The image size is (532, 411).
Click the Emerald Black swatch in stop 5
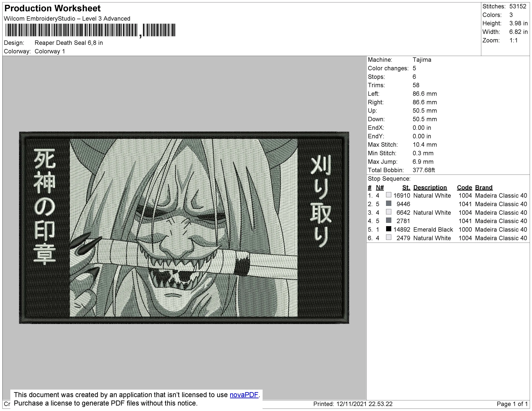(x=389, y=229)
